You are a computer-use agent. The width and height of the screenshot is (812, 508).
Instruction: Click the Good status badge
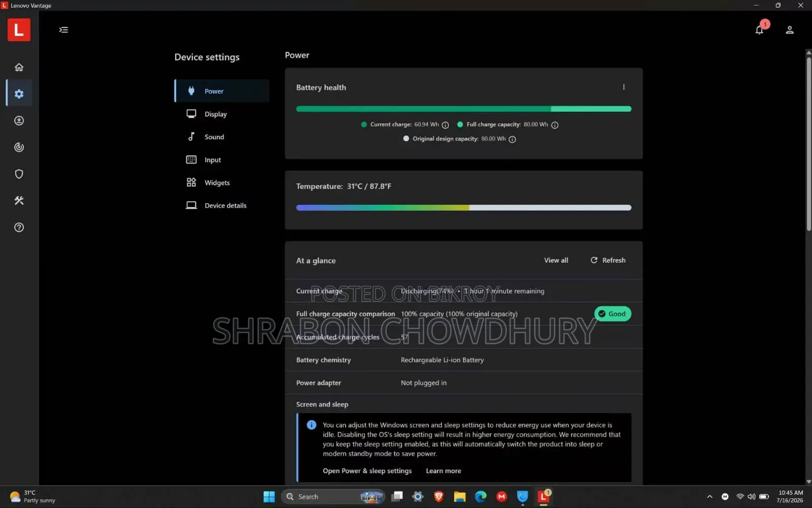click(x=613, y=314)
